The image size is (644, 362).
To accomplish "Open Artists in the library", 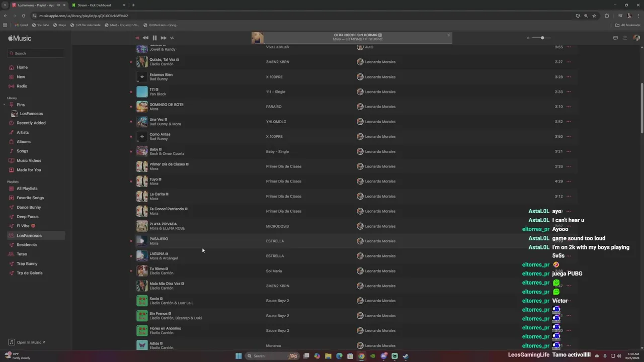I will pyautogui.click(x=23, y=132).
